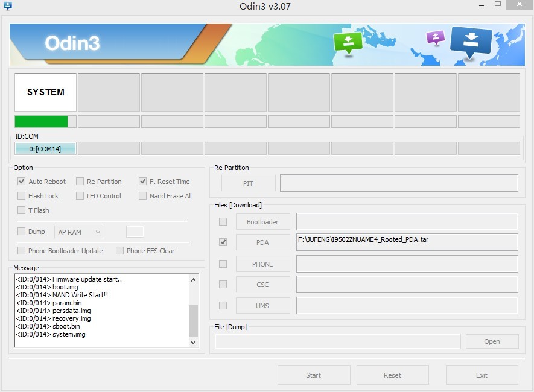Uncheck F. Reset Time

(x=143, y=181)
